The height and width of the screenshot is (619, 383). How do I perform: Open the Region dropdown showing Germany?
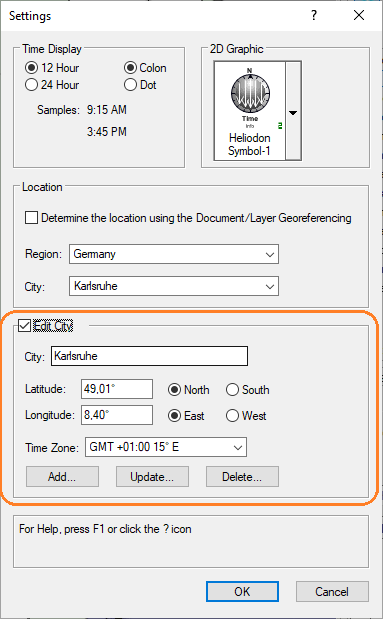(174, 254)
